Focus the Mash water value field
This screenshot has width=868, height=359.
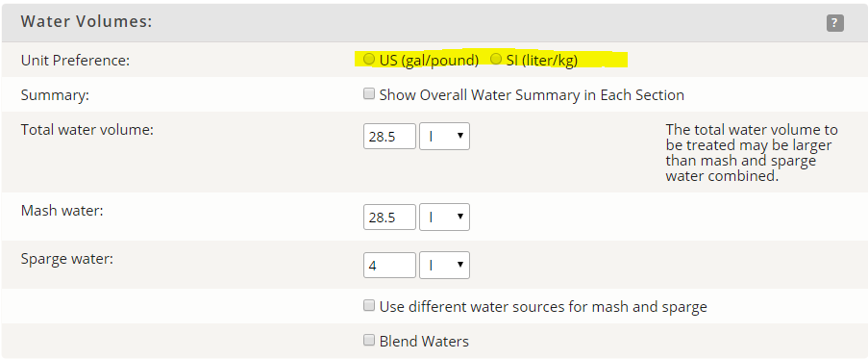point(389,218)
